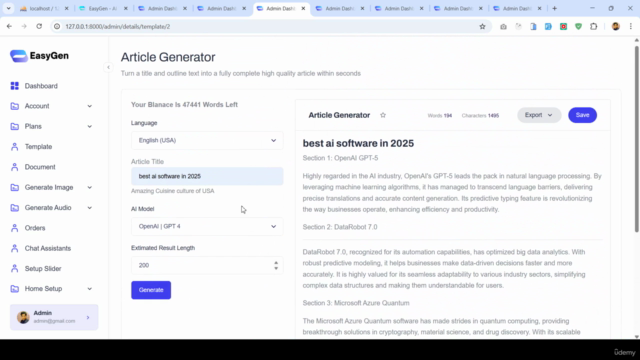Image resolution: width=640 pixels, height=360 pixels.
Task: Open the Language dropdown
Action: 207,140
